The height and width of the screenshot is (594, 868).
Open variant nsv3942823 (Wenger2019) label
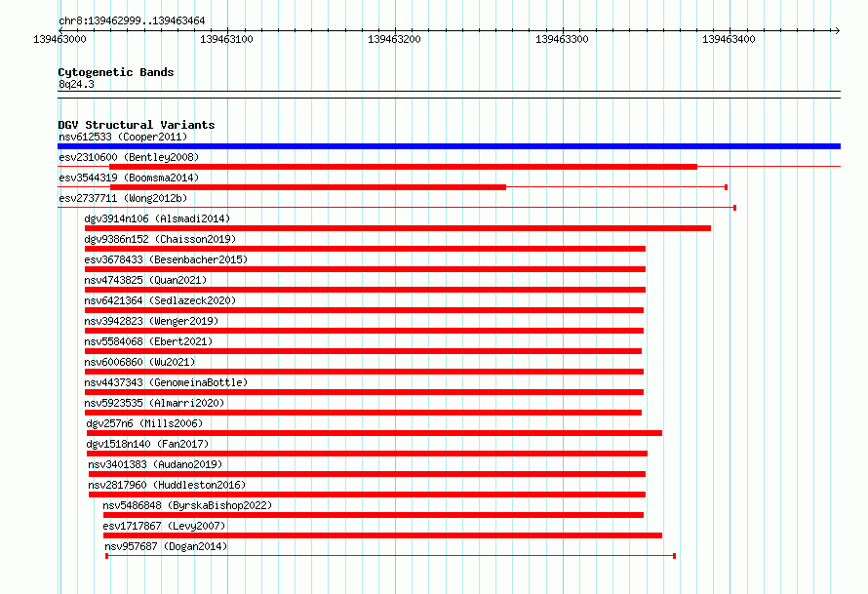(151, 321)
